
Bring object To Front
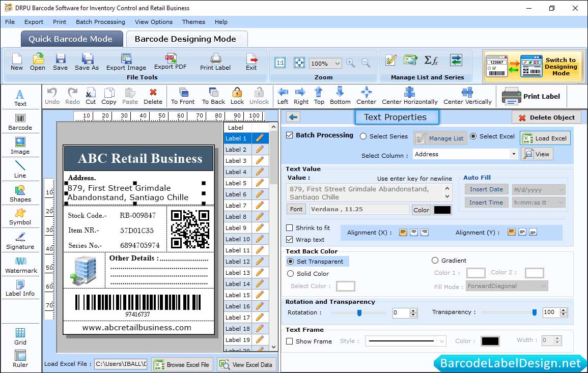[x=183, y=96]
